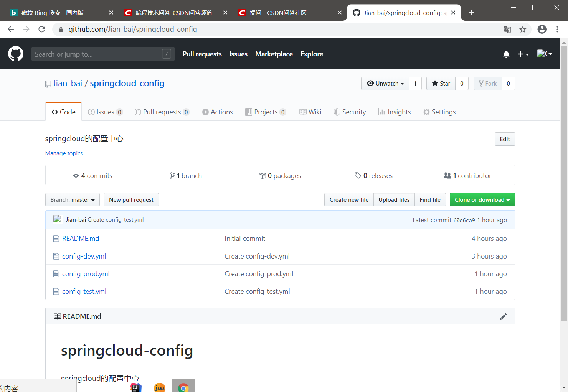Screen dimensions: 568x392
Task: Click the README.md file icon
Action: point(56,239)
